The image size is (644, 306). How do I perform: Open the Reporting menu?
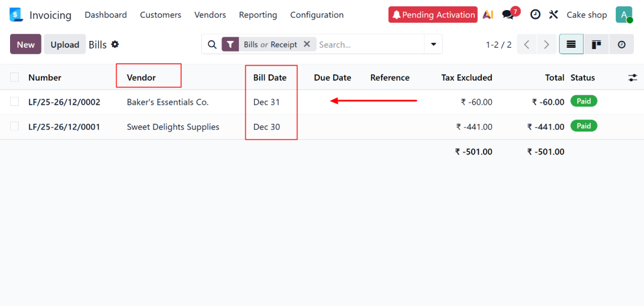(x=258, y=14)
